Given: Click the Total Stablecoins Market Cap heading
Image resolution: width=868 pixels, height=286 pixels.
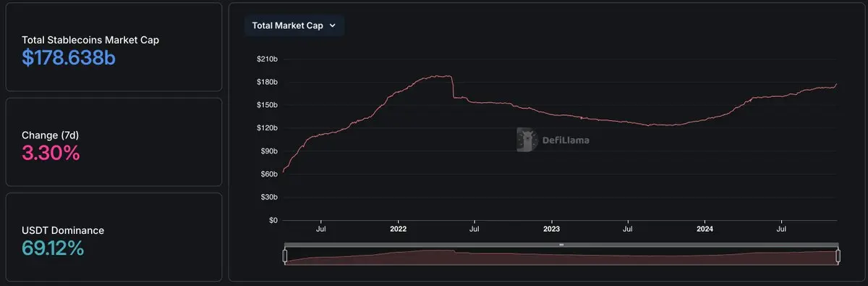Looking at the screenshot, I should (x=90, y=40).
